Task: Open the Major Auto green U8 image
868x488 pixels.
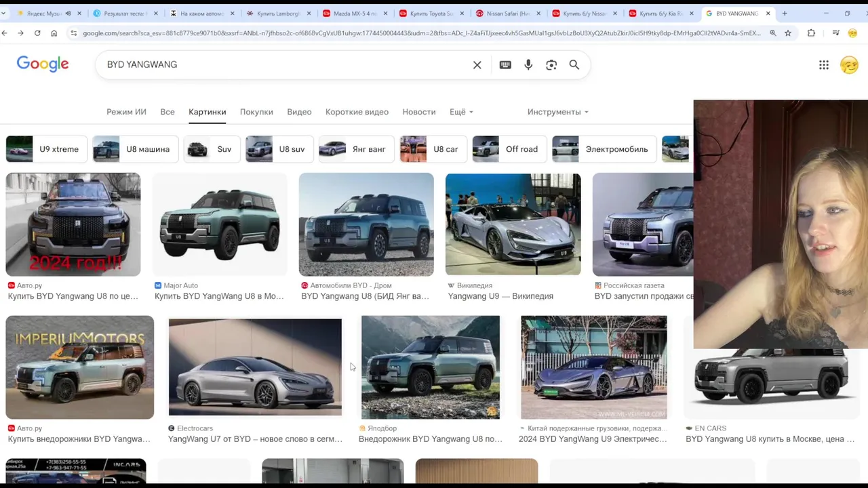Action: [220, 224]
